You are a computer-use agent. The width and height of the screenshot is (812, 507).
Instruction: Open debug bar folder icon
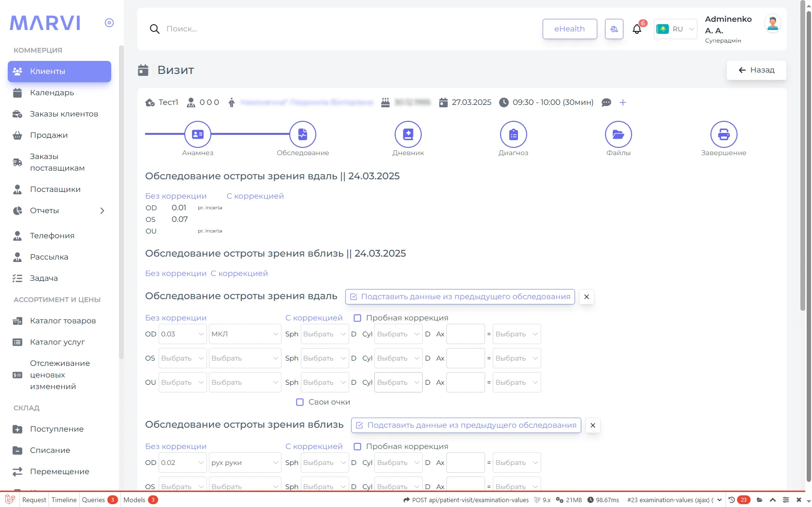(x=760, y=500)
